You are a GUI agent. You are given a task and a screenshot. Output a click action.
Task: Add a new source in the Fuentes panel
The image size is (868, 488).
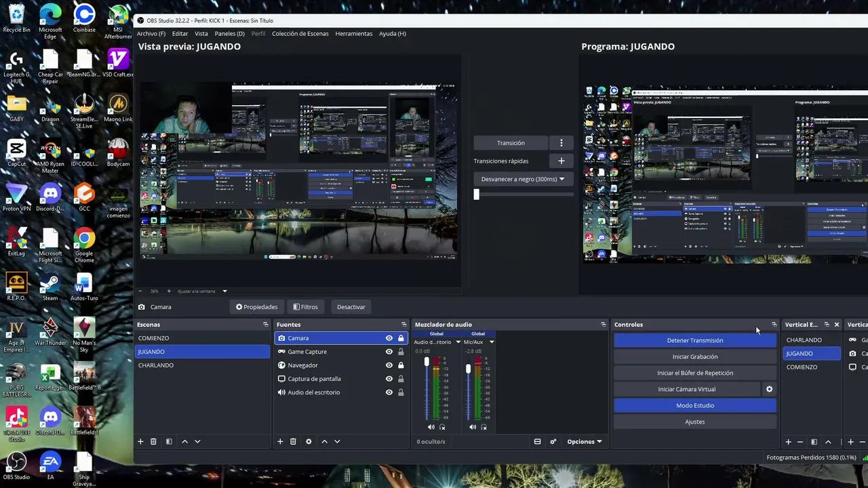coord(280,441)
